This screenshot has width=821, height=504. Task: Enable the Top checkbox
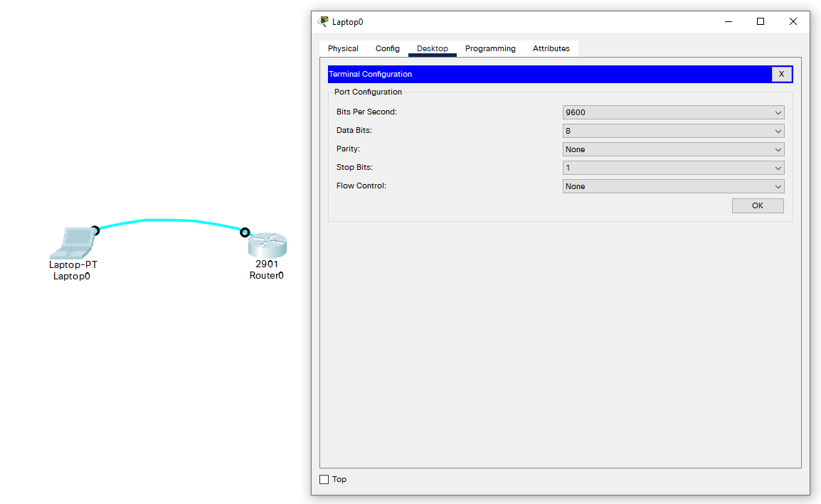[x=324, y=479]
